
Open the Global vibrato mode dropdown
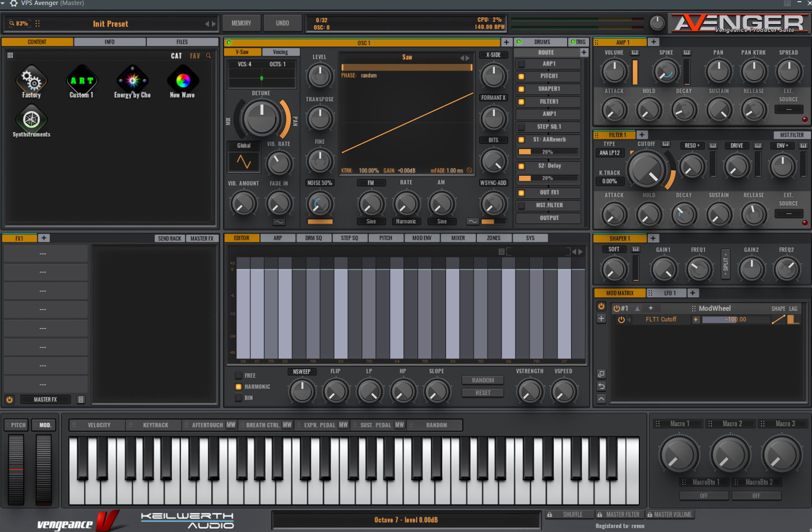pos(244,146)
